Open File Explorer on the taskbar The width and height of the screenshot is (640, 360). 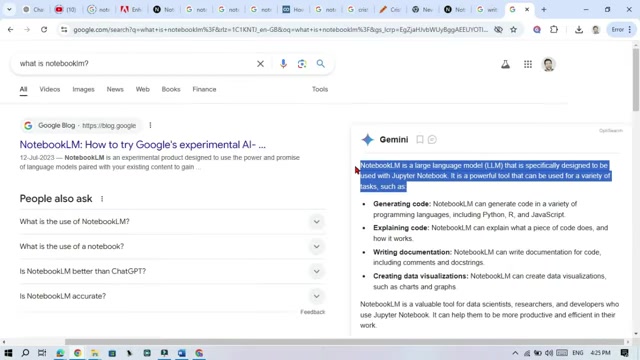95,353
